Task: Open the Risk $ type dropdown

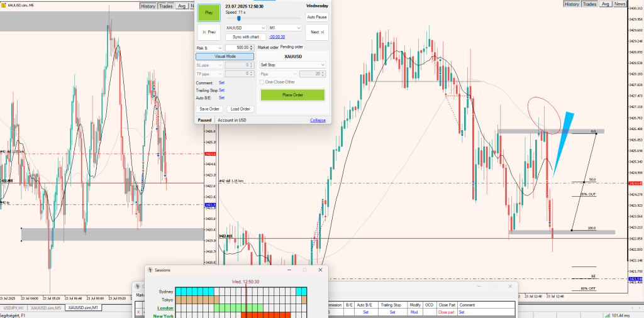Action: (209, 48)
